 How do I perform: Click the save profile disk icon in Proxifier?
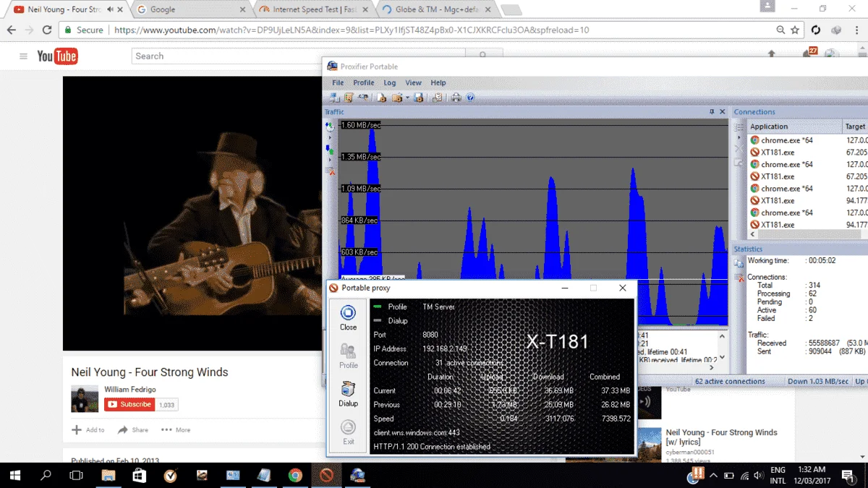pos(418,98)
